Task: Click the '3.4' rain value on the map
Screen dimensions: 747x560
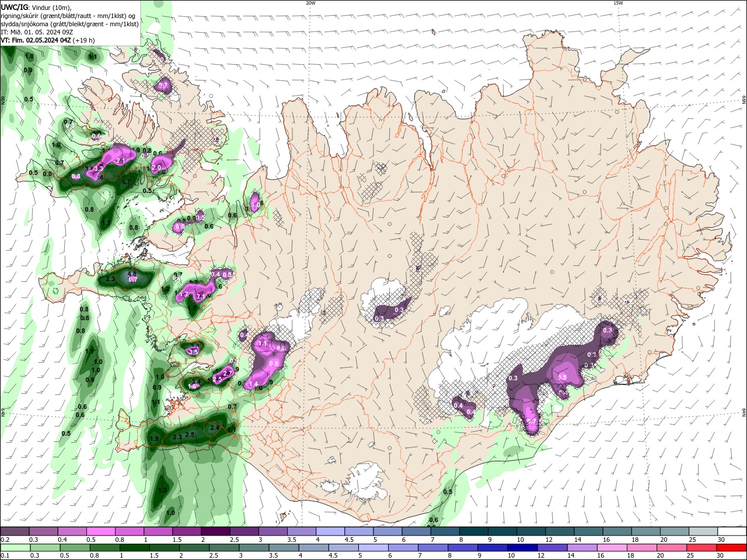Action: (197, 382)
